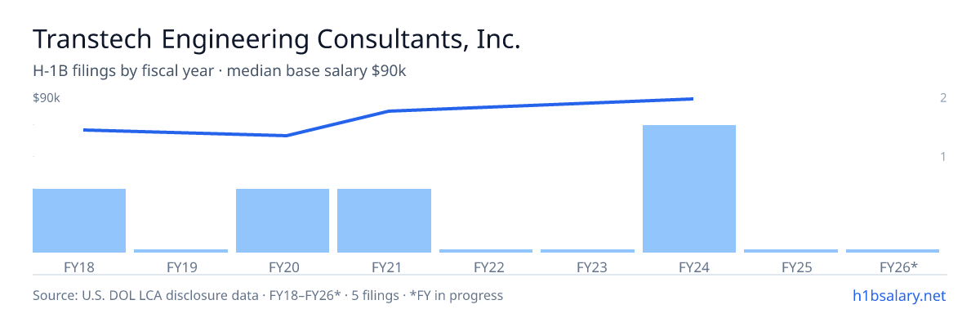Click the $90k left axis label
The height and width of the screenshot is (327, 980).
(x=47, y=98)
